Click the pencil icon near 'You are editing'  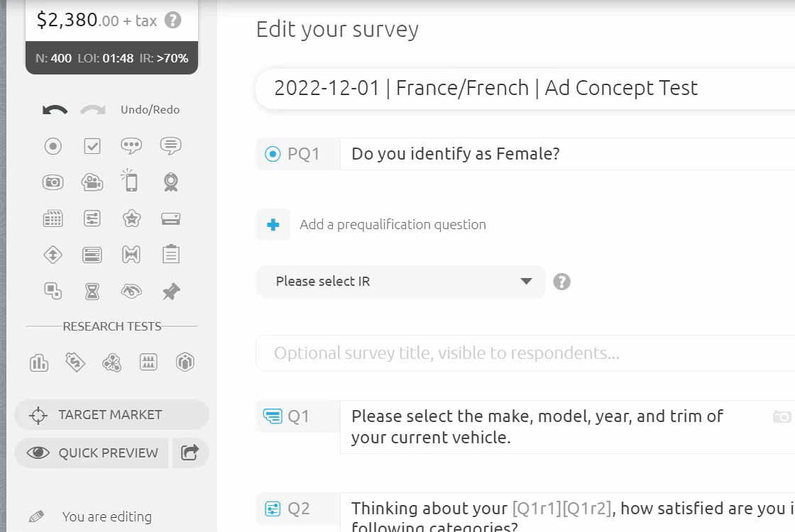tap(36, 516)
